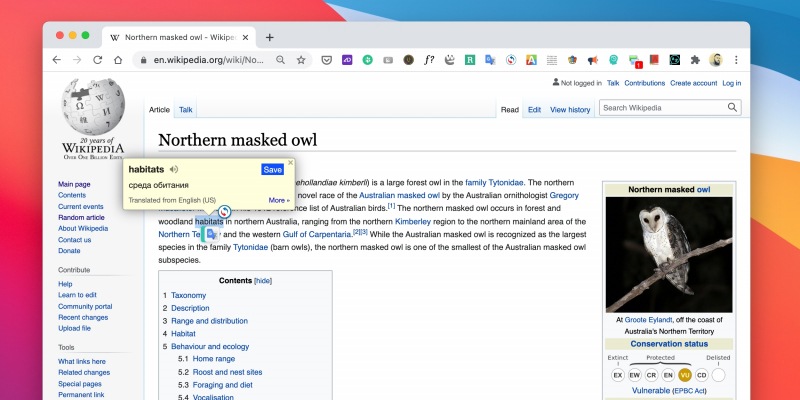Click the Pocket extension icon
The height and width of the screenshot is (400, 800).
pos(327,60)
